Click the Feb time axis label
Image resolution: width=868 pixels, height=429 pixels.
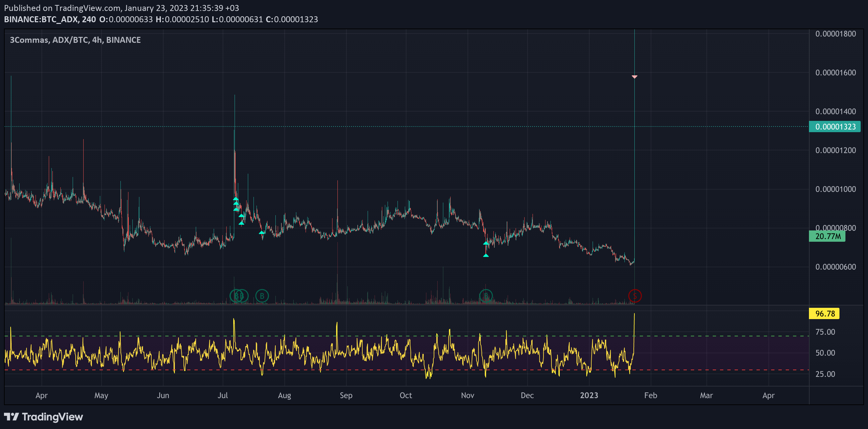[650, 395]
